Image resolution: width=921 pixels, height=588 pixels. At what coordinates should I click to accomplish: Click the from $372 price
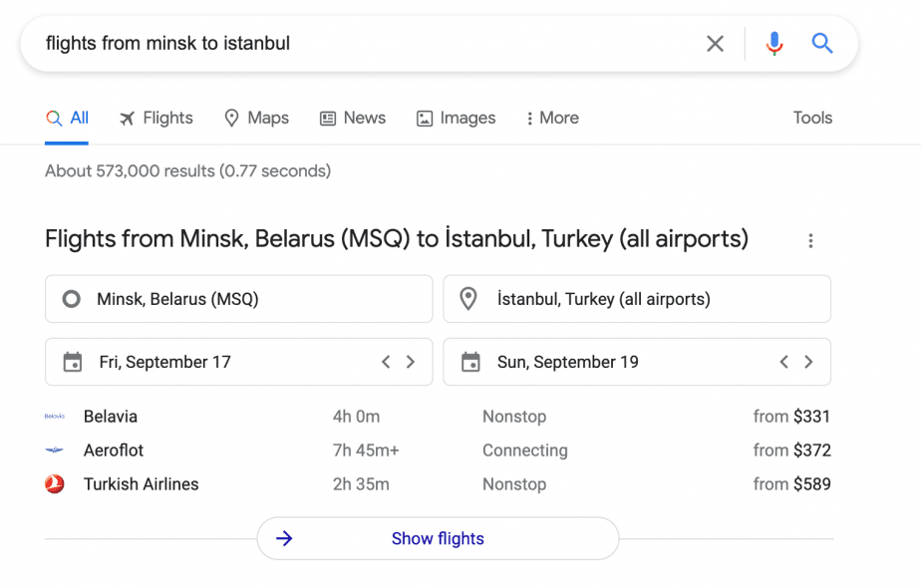coord(792,450)
